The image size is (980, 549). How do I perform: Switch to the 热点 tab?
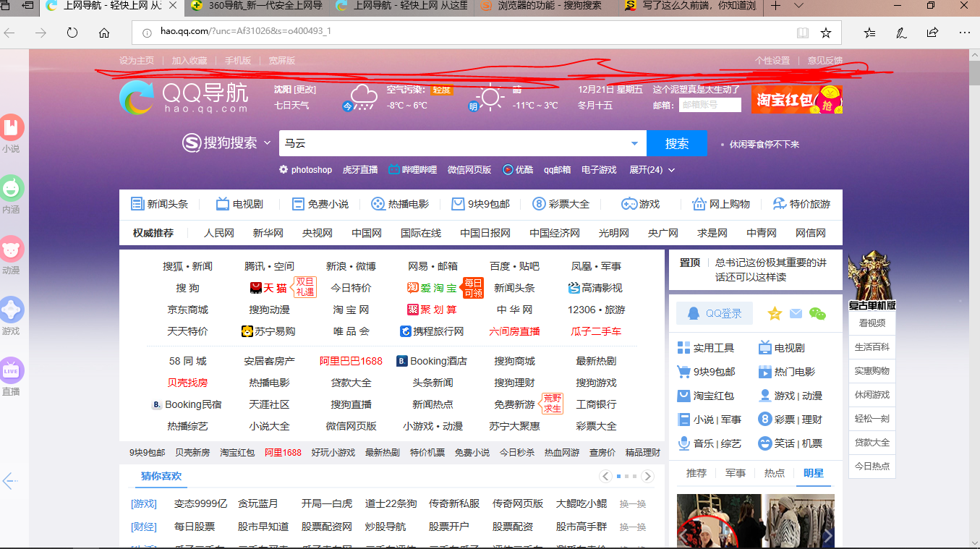tap(775, 473)
